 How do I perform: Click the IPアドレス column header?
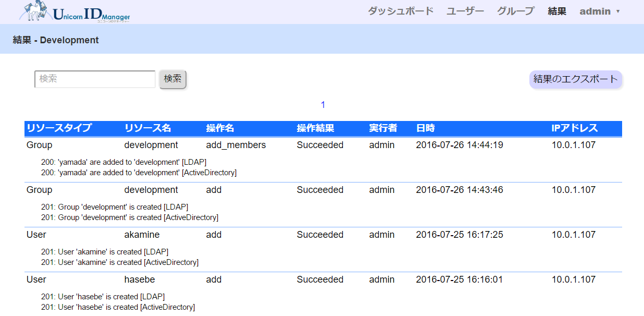click(x=575, y=128)
